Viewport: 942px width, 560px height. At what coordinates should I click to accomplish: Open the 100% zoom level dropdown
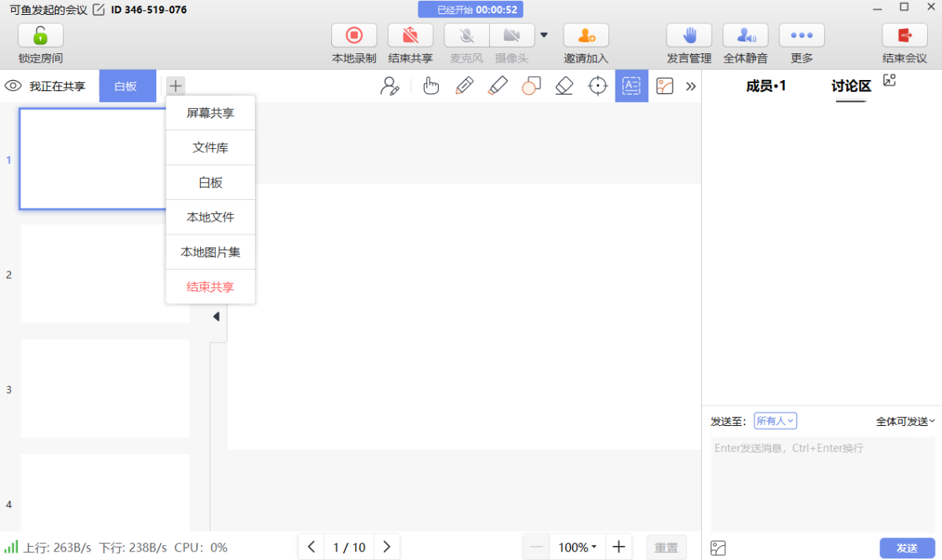(x=578, y=547)
